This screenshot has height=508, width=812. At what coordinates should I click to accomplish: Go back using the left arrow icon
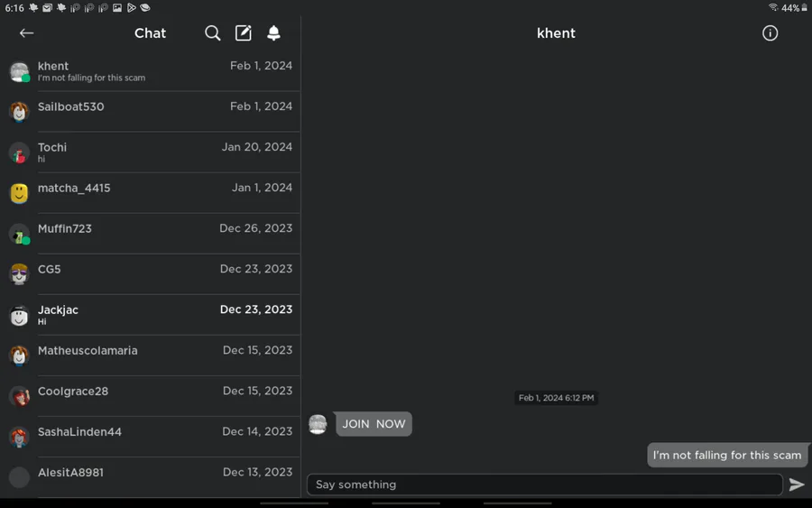click(x=26, y=33)
